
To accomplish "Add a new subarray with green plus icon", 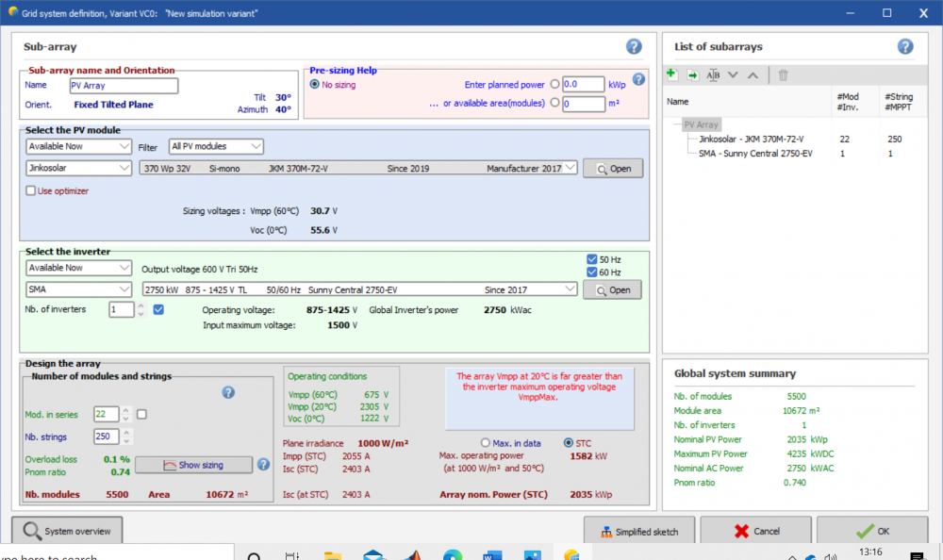I will 671,75.
